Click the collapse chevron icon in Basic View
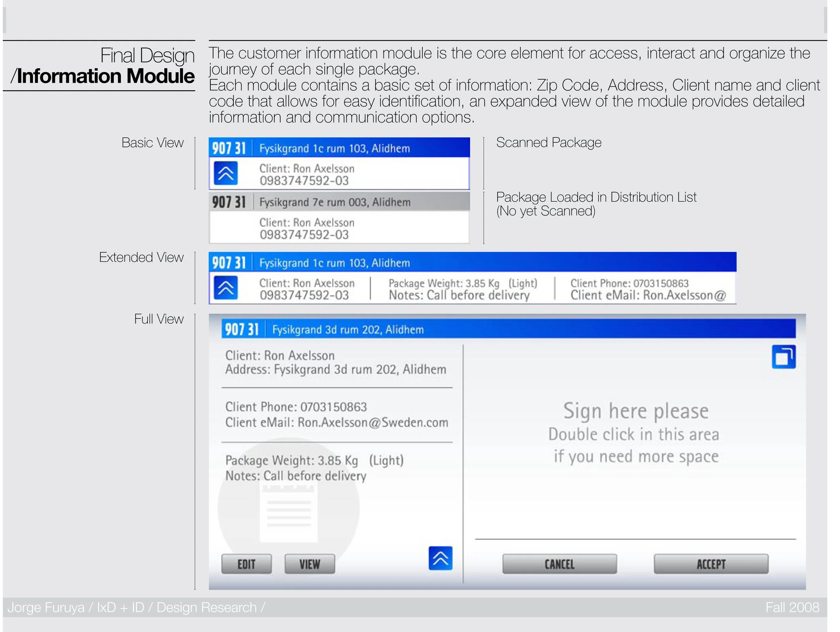The image size is (840, 632). [x=225, y=173]
